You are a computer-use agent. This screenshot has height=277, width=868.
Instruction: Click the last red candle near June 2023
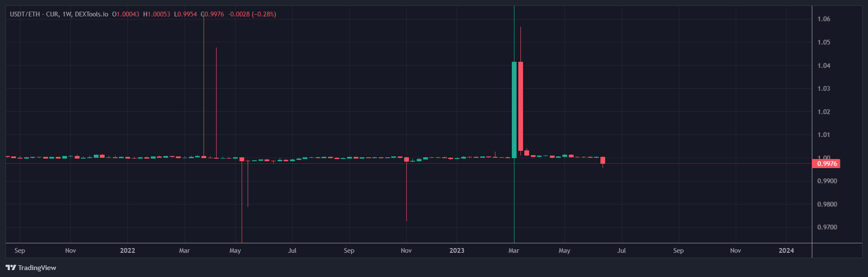(603, 160)
